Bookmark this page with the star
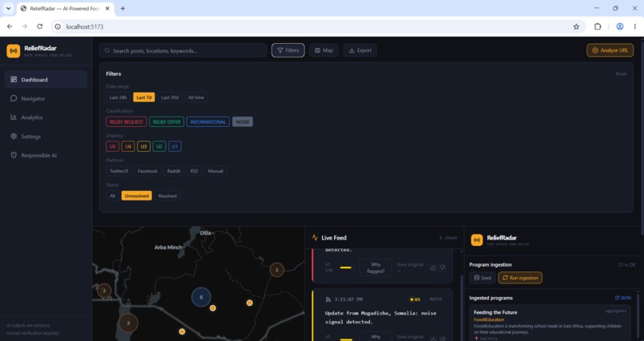The width and height of the screenshot is (644, 341). point(576,26)
